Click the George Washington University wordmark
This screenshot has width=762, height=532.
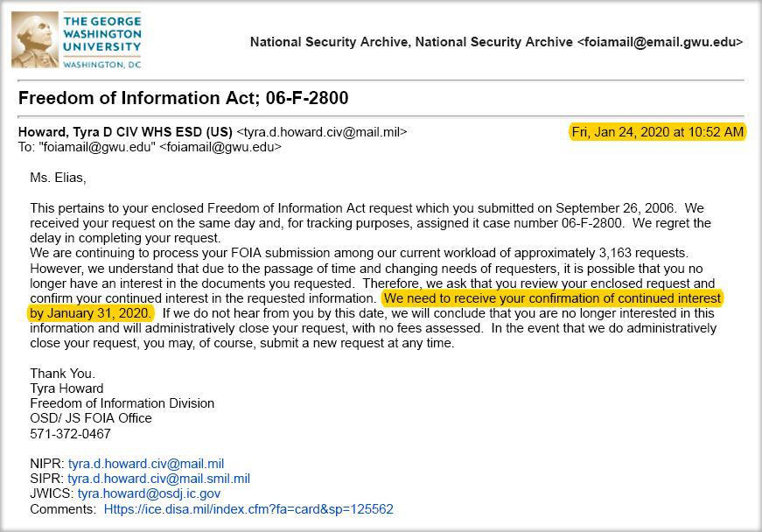tap(101, 33)
